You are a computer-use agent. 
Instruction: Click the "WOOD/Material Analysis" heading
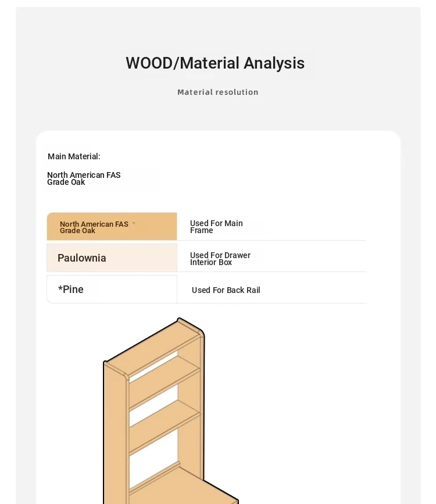pos(215,63)
